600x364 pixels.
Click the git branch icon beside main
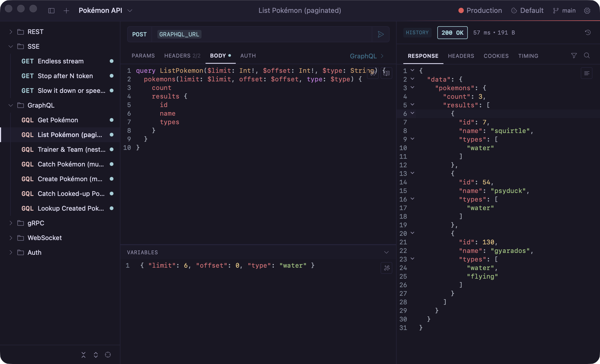point(556,11)
